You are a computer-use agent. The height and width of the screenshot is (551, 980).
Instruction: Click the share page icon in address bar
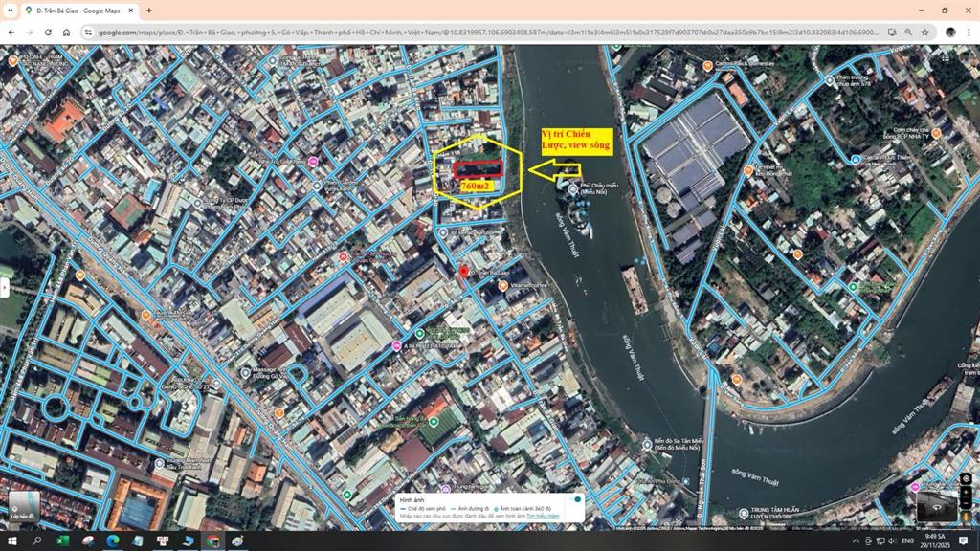pos(891,33)
